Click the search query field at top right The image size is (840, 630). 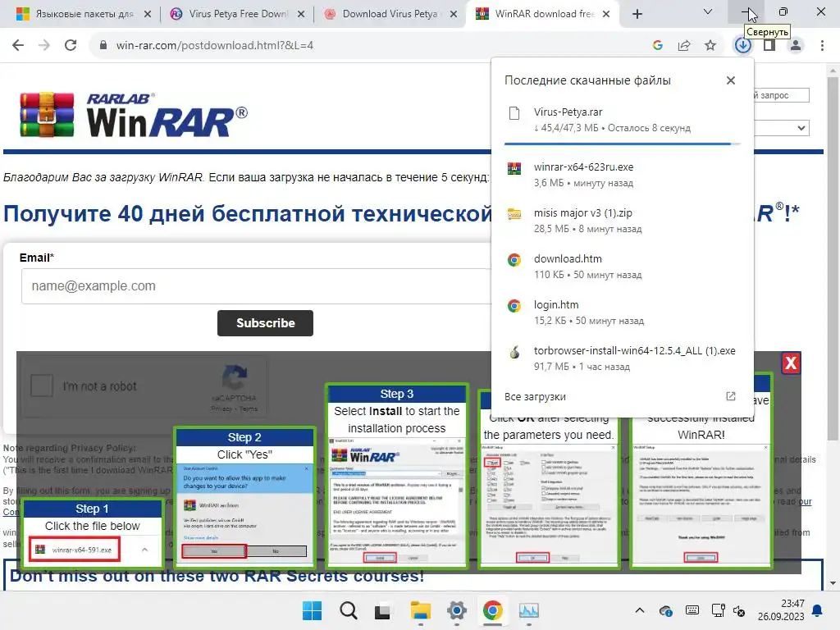[x=782, y=95]
